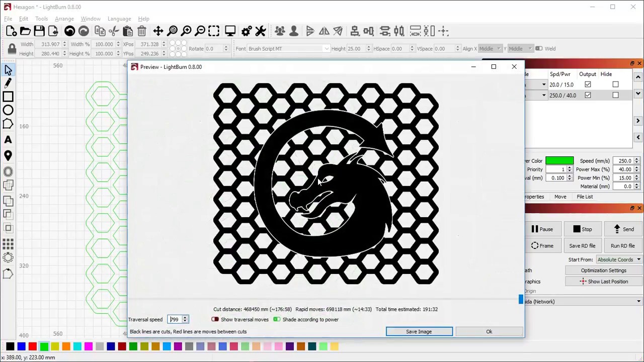This screenshot has width=644, height=362.
Task: Open the Arrange menu
Action: pyautogui.click(x=64, y=19)
